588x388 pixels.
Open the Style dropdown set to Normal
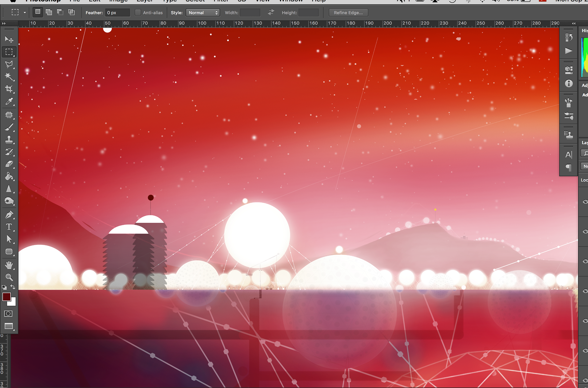point(203,13)
